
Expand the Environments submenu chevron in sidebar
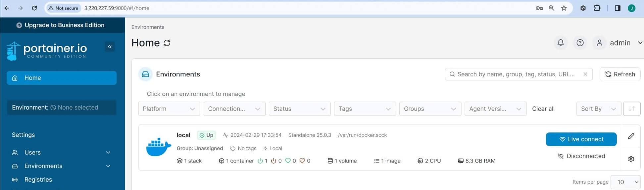point(108,166)
